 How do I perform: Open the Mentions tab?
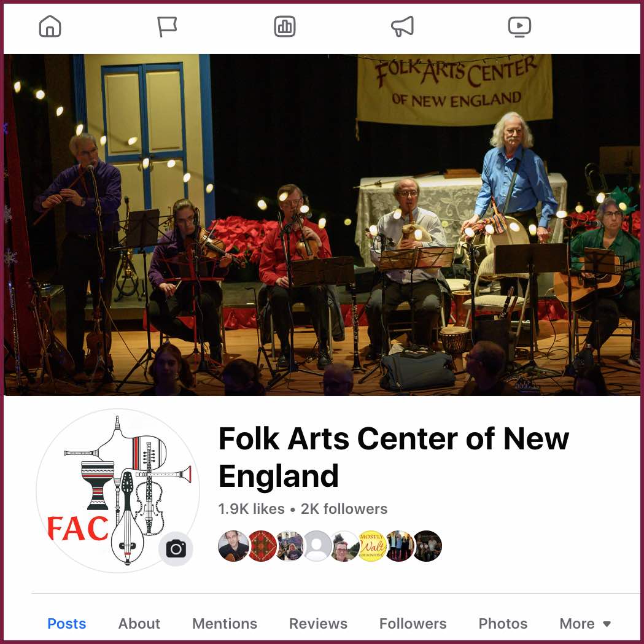pos(224,624)
